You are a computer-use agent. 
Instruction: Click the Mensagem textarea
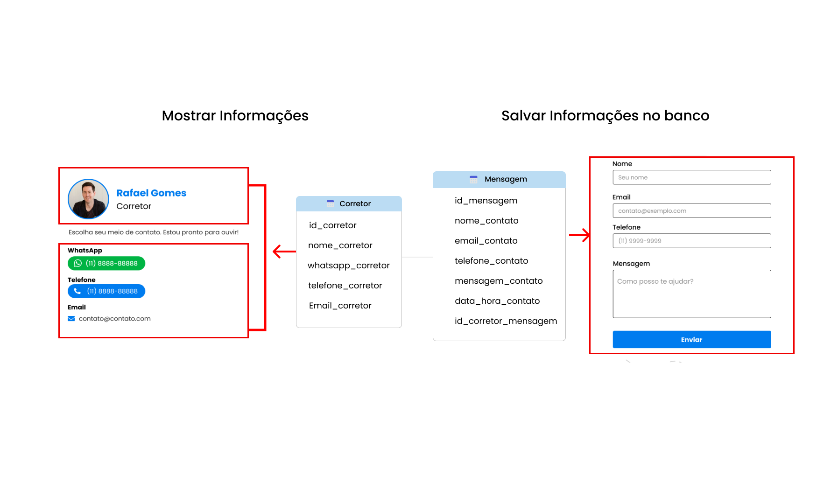[x=691, y=294]
